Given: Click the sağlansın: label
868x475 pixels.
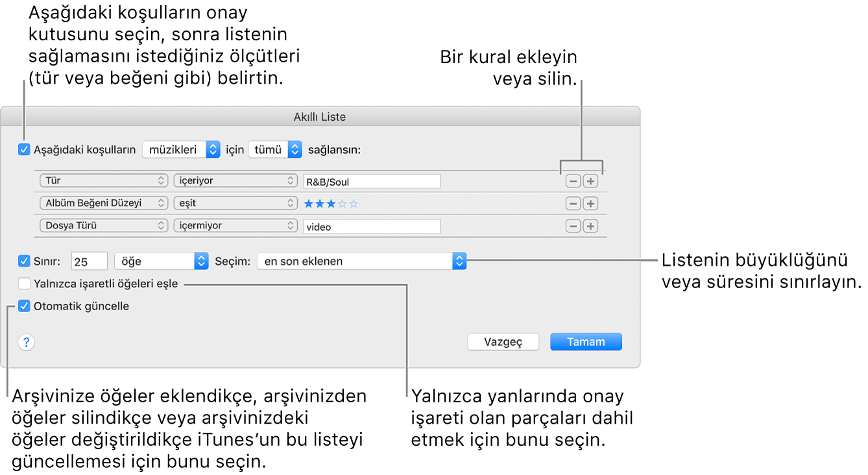Looking at the screenshot, I should pyautogui.click(x=334, y=150).
